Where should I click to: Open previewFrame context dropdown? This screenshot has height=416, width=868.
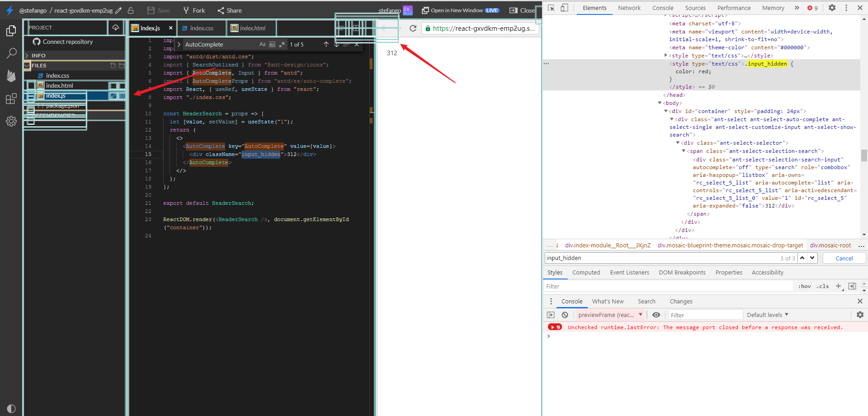(610, 315)
